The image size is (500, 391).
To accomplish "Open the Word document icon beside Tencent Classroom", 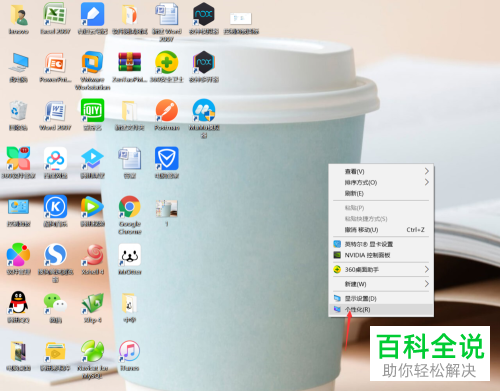I will [130, 159].
